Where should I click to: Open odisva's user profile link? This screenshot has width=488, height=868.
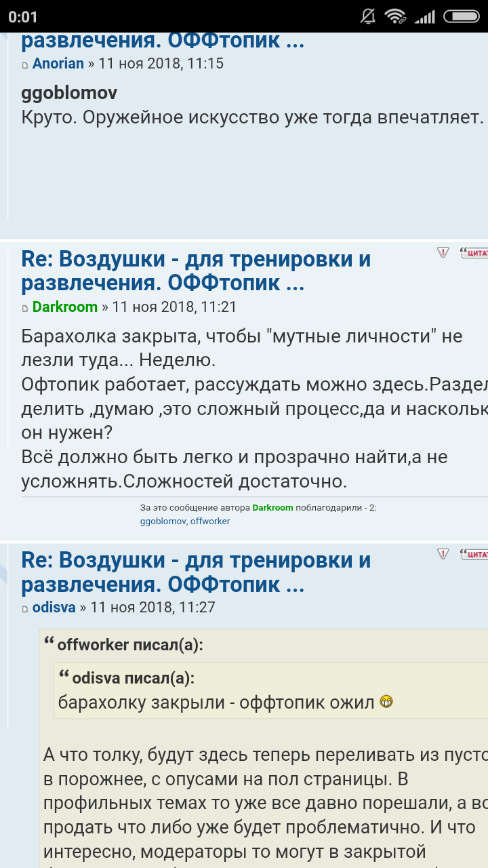click(x=54, y=608)
